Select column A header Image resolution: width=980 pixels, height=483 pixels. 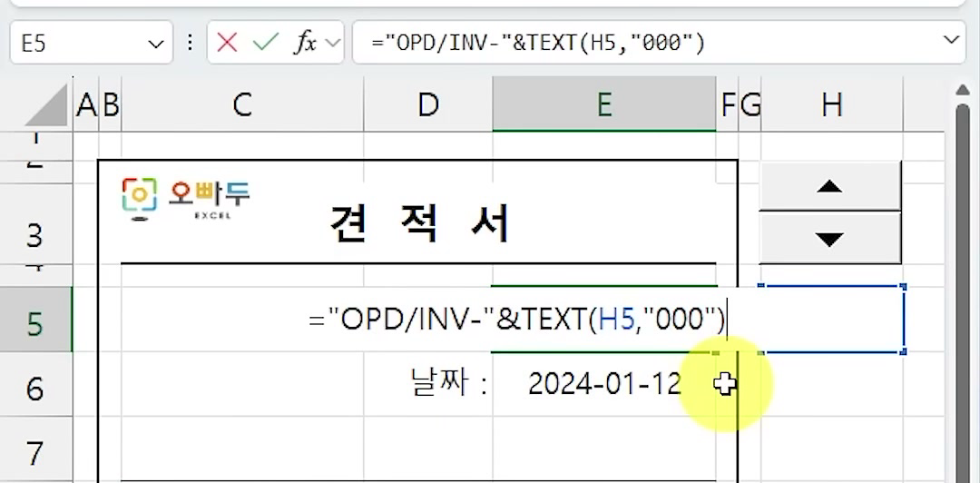[86, 104]
